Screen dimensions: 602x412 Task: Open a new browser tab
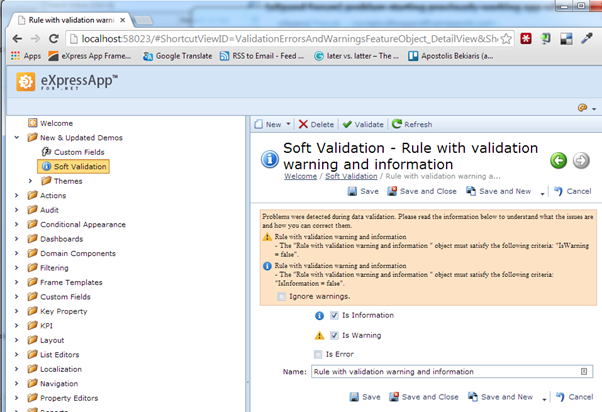click(143, 20)
